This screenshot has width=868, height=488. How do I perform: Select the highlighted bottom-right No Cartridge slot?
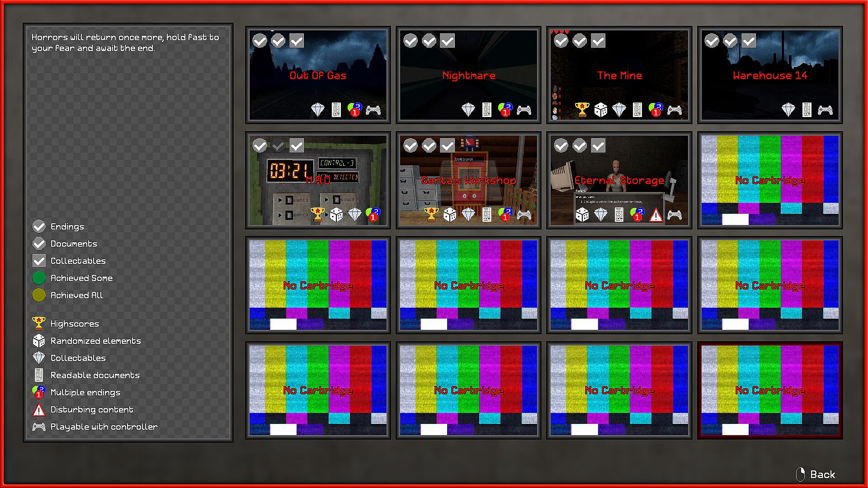point(769,390)
